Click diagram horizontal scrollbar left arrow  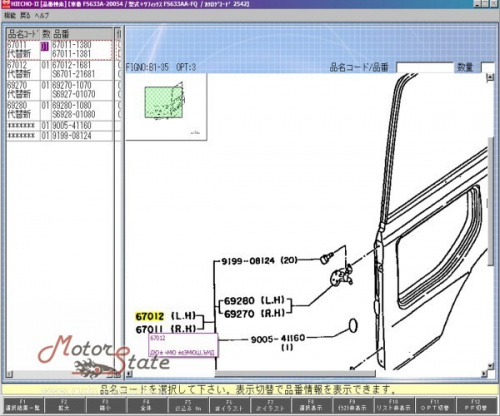(x=129, y=374)
